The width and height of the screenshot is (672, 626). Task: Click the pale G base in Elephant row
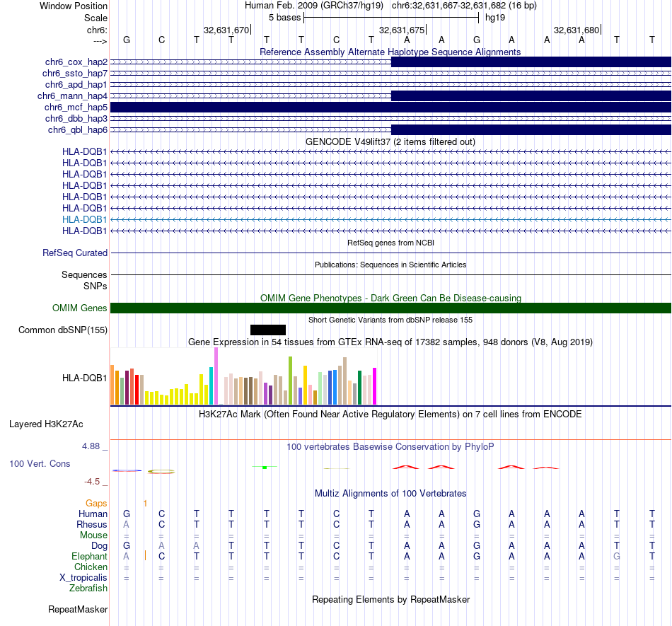pyautogui.click(x=617, y=556)
